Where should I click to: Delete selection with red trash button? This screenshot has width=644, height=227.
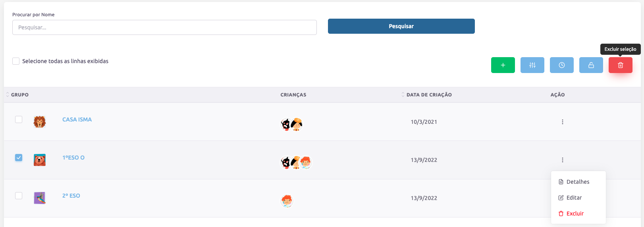(x=620, y=65)
